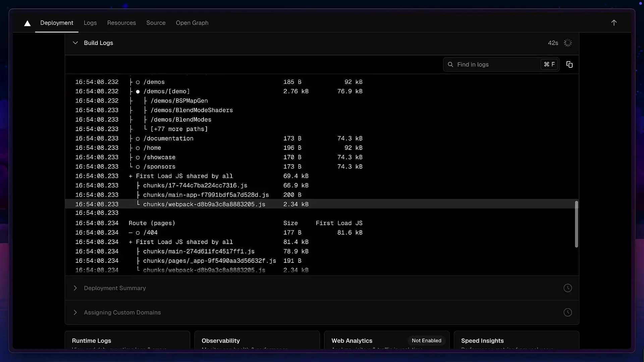Open the Observability card
Screen dimensions: 644x362
point(257,341)
